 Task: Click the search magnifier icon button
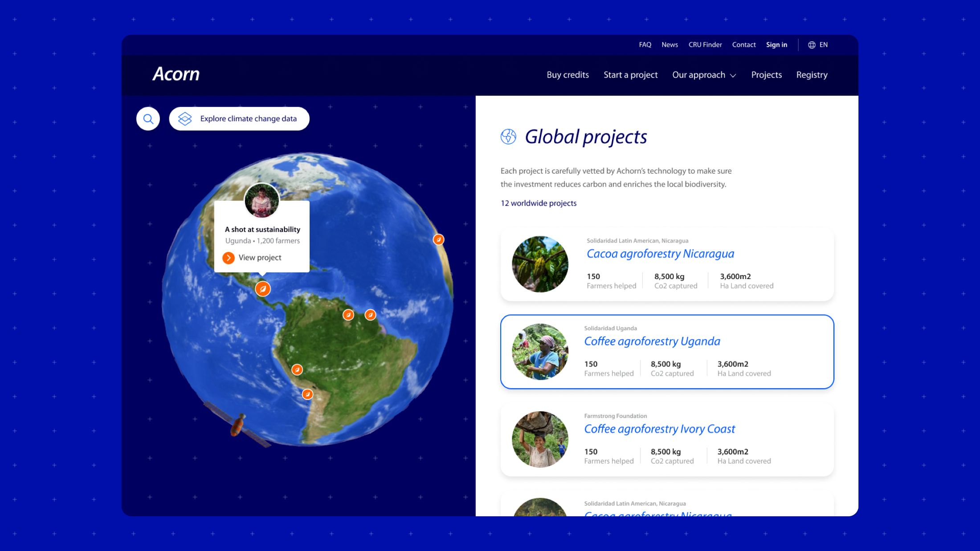coord(148,119)
